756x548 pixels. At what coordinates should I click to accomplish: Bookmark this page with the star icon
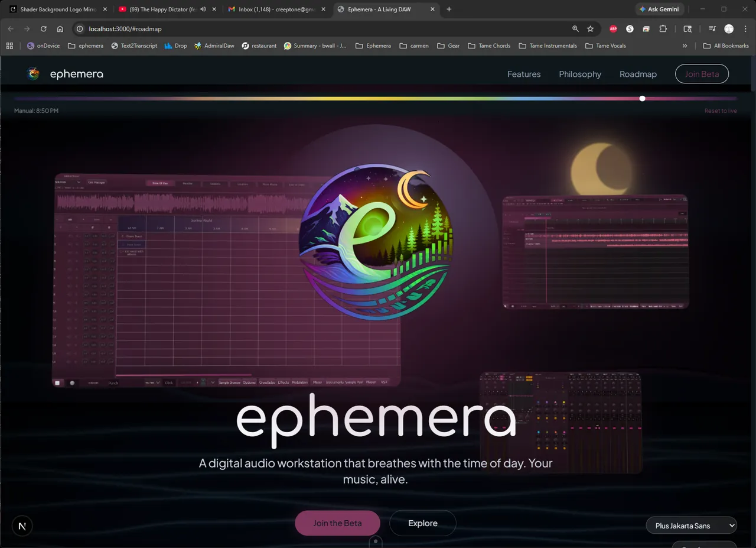pos(590,29)
